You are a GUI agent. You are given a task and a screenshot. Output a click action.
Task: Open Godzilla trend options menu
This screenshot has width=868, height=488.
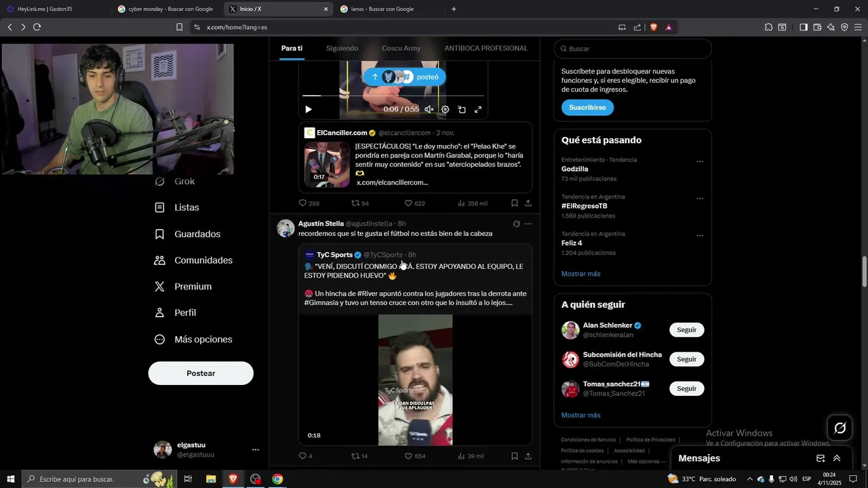pos(700,162)
